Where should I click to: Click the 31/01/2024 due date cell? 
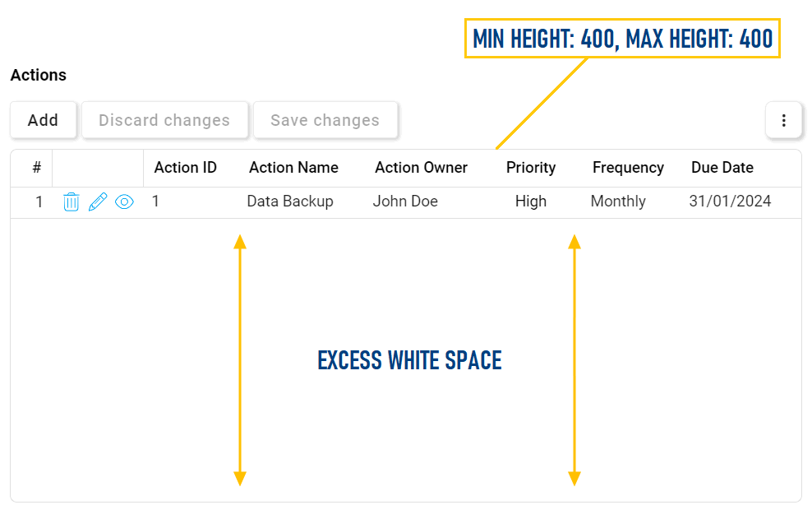click(x=730, y=202)
